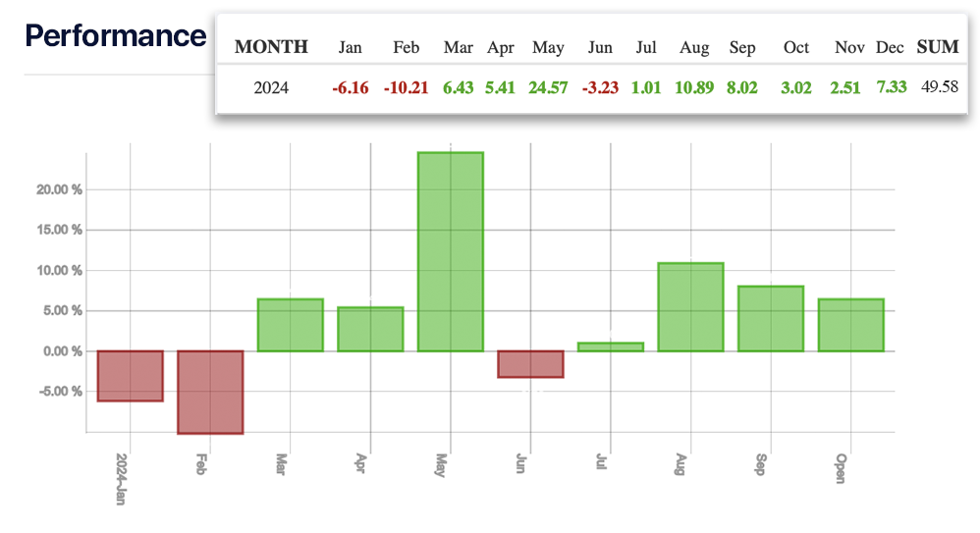Click the Oct value 3.02
The width and height of the screenshot is (980, 533).
tap(796, 87)
